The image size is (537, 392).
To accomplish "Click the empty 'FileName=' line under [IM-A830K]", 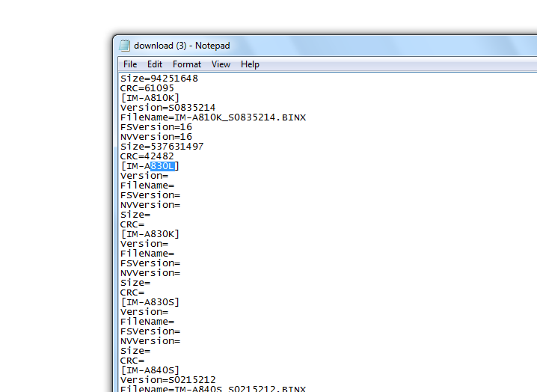I will coord(147,254).
